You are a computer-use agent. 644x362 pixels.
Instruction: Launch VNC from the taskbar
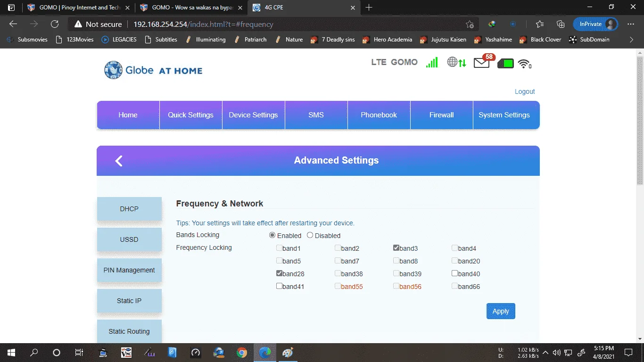[126, 353]
